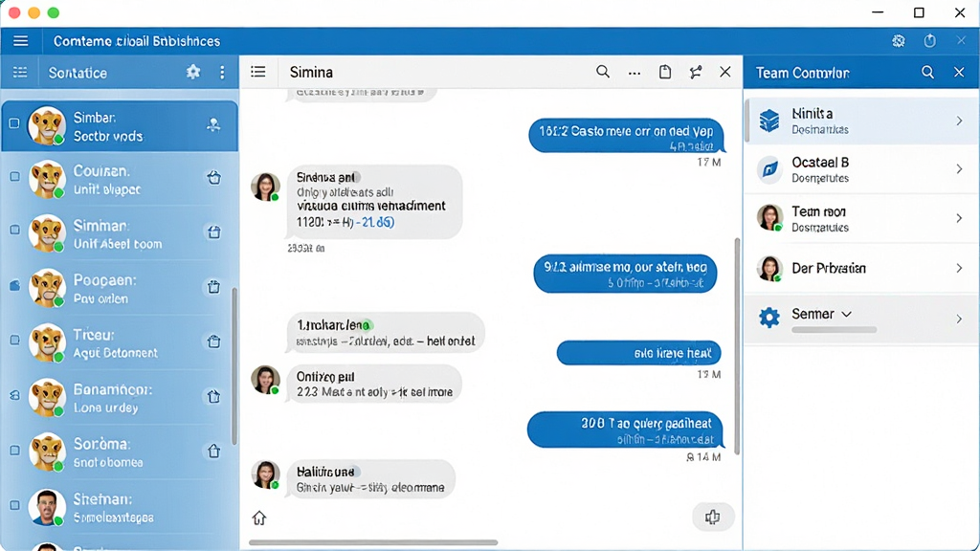The height and width of the screenshot is (551, 980).
Task: Click the person icon in the Simbar row
Action: tap(213, 125)
